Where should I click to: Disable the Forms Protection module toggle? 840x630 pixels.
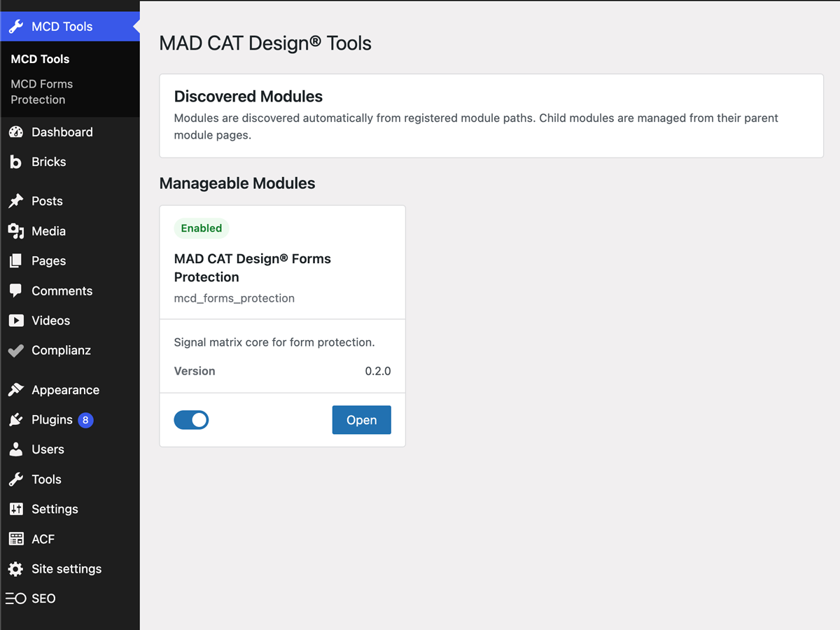(x=191, y=420)
